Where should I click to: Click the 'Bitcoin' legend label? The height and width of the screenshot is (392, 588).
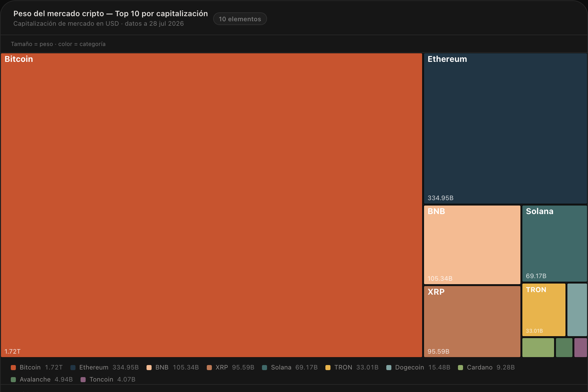tap(30, 367)
